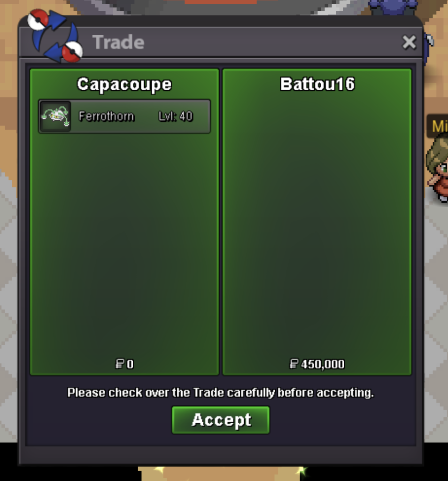
Task: Click the yellow Mi name tag
Action: tap(438, 126)
